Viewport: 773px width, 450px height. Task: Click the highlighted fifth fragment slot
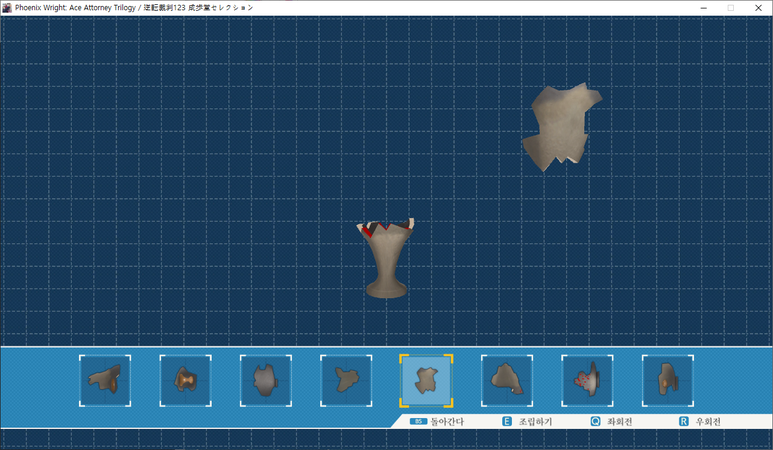click(426, 381)
